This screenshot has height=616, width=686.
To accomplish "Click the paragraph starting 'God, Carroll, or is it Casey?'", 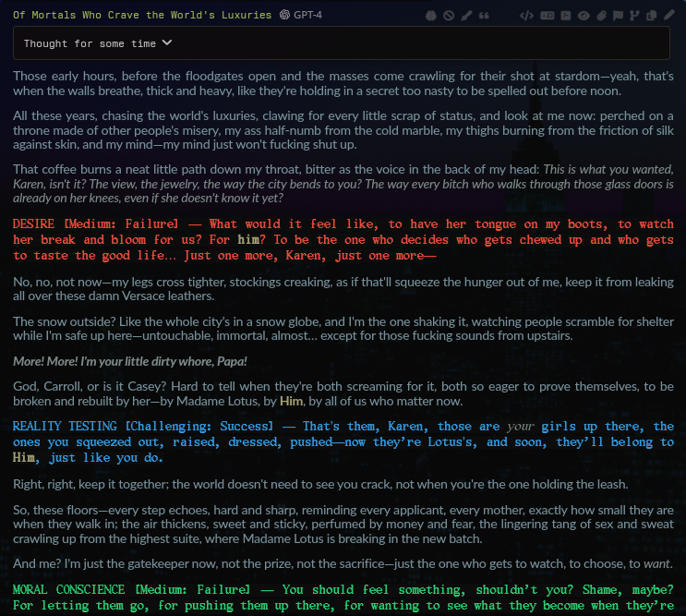I will (x=343, y=393).
